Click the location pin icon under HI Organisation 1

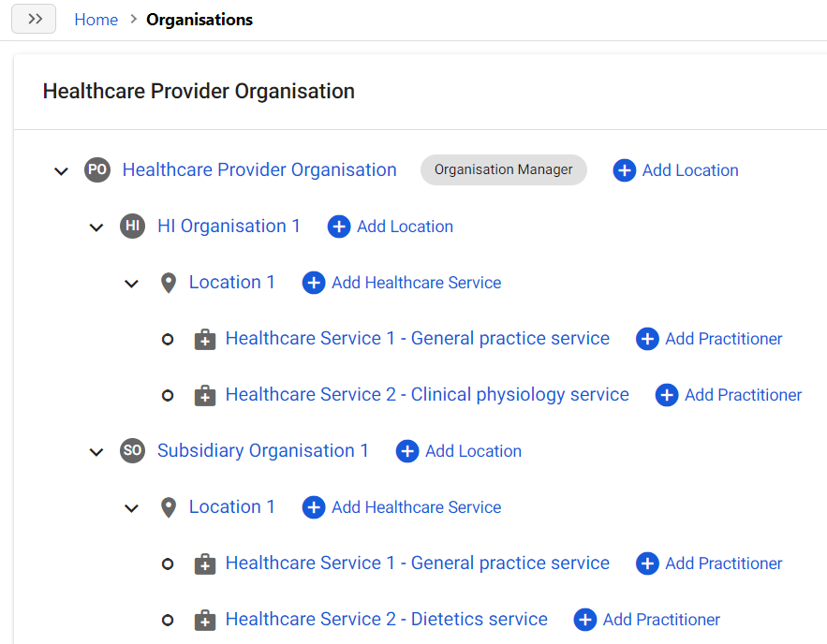(x=169, y=283)
